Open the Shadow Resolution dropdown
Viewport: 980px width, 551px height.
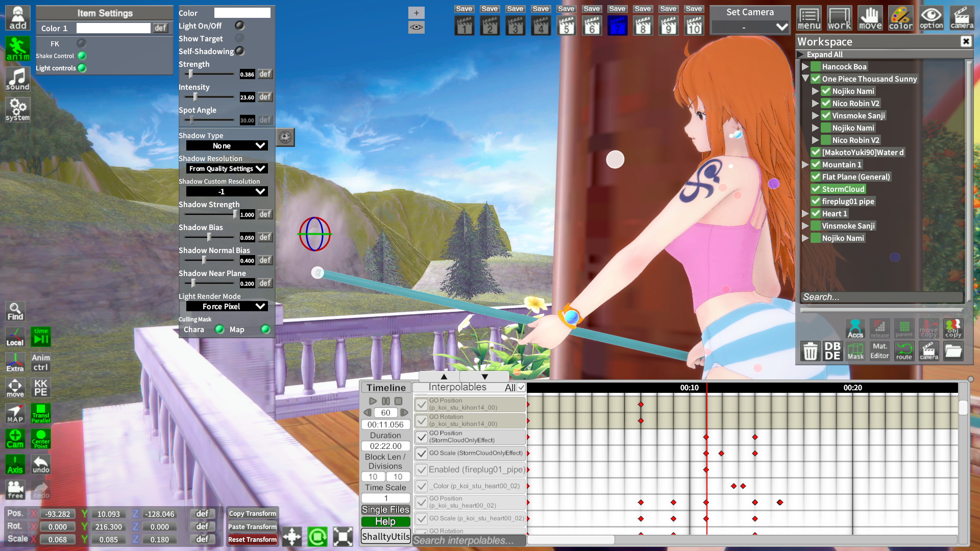[x=227, y=169]
